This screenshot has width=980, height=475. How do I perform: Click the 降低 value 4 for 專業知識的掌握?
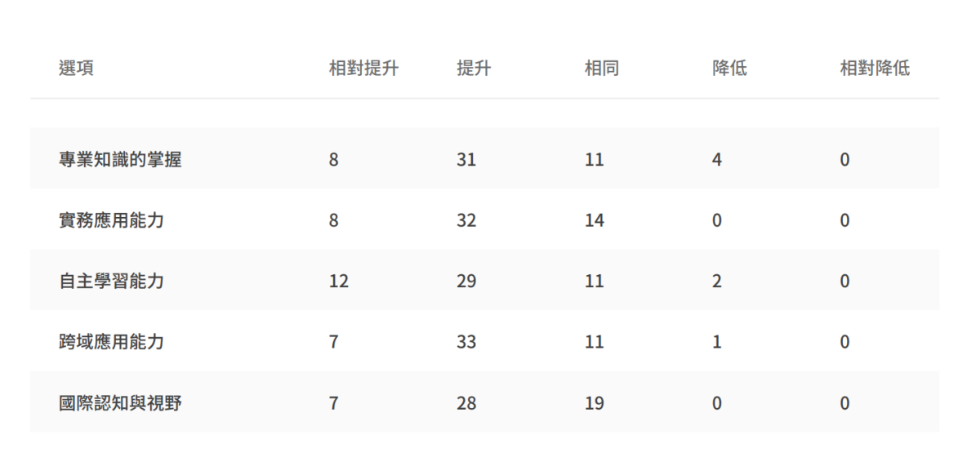point(717,160)
